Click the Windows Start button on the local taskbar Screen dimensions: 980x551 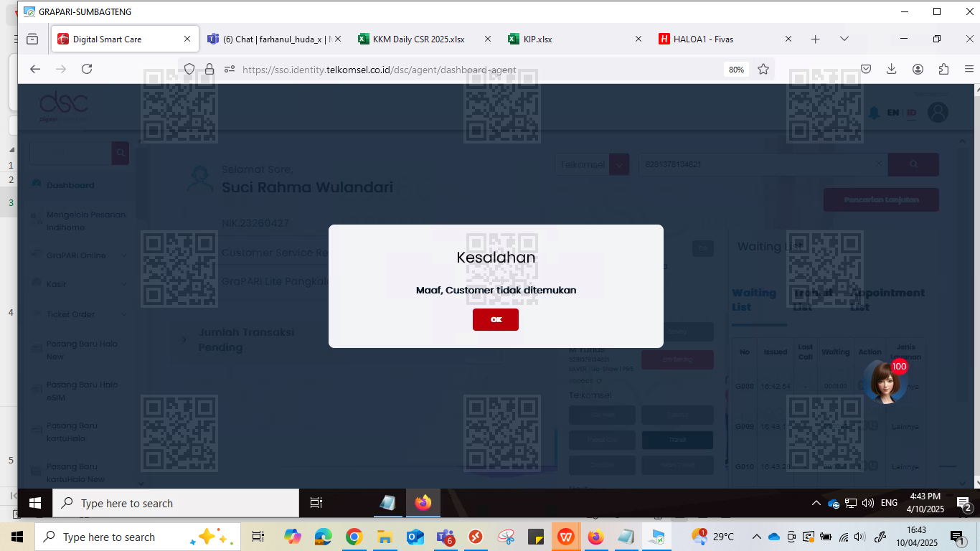point(17,537)
